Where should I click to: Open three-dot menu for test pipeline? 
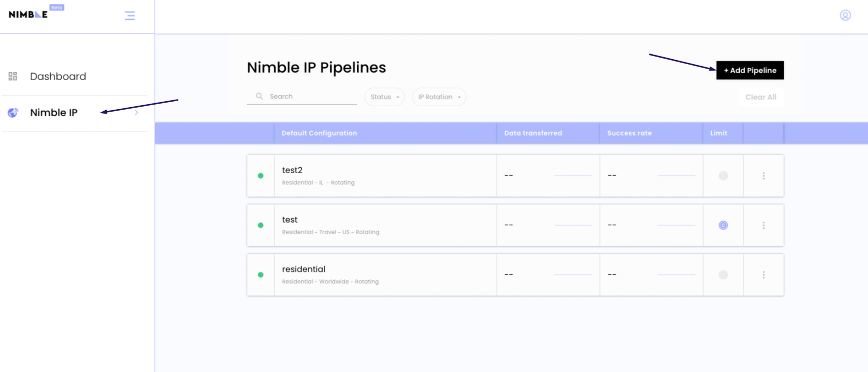tap(763, 225)
